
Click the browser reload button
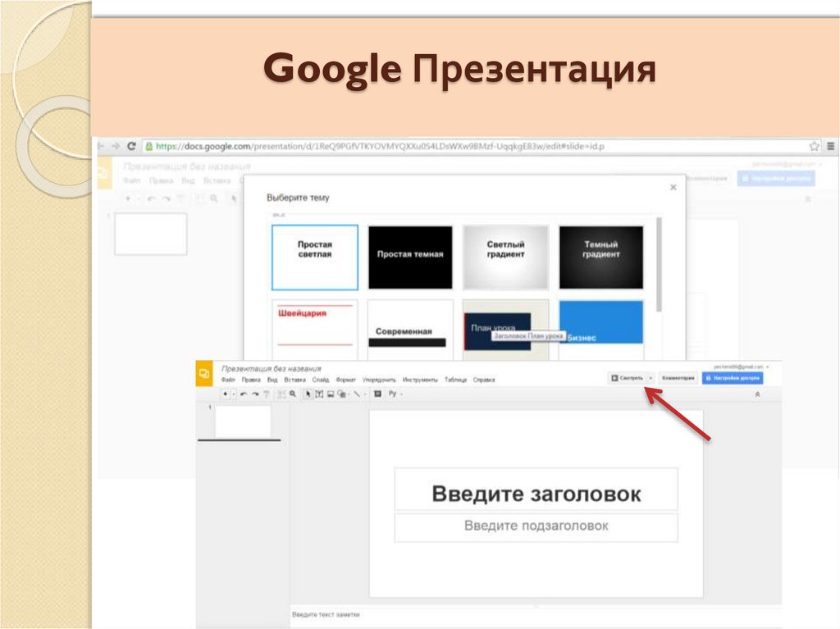coord(131,146)
